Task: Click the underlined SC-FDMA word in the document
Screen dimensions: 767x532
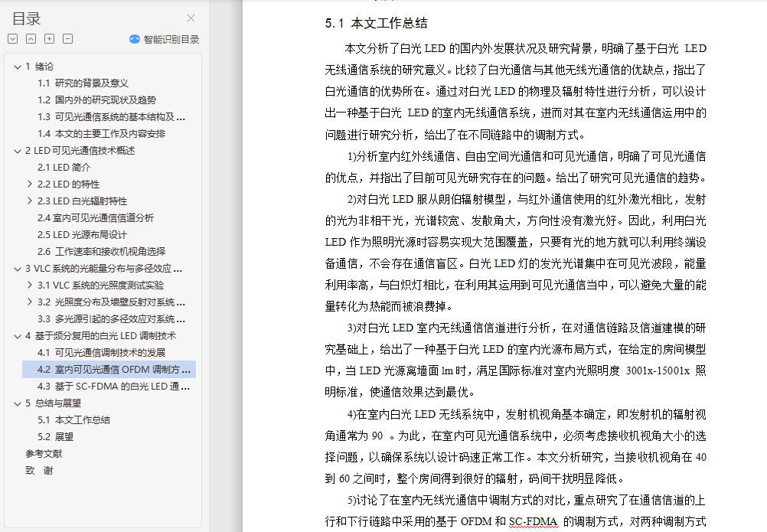Action: click(534, 522)
